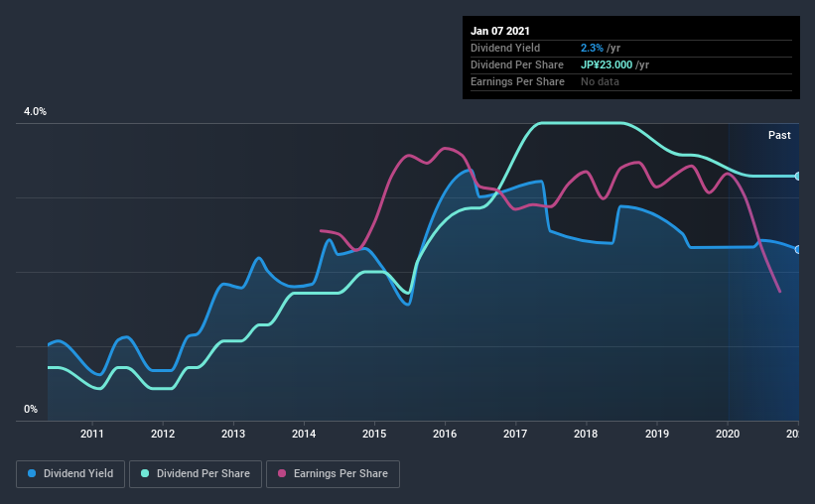Toggle the Earnings Per Share legend button
The width and height of the screenshot is (815, 504).
click(333, 474)
